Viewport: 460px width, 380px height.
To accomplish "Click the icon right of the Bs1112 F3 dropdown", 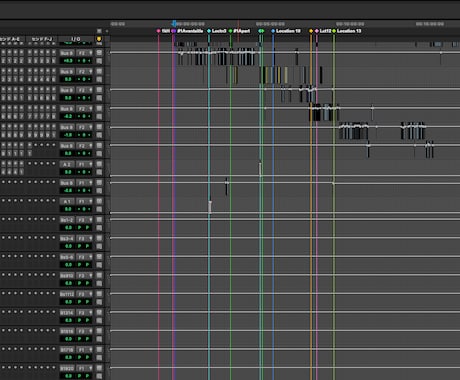I will (x=99, y=294).
